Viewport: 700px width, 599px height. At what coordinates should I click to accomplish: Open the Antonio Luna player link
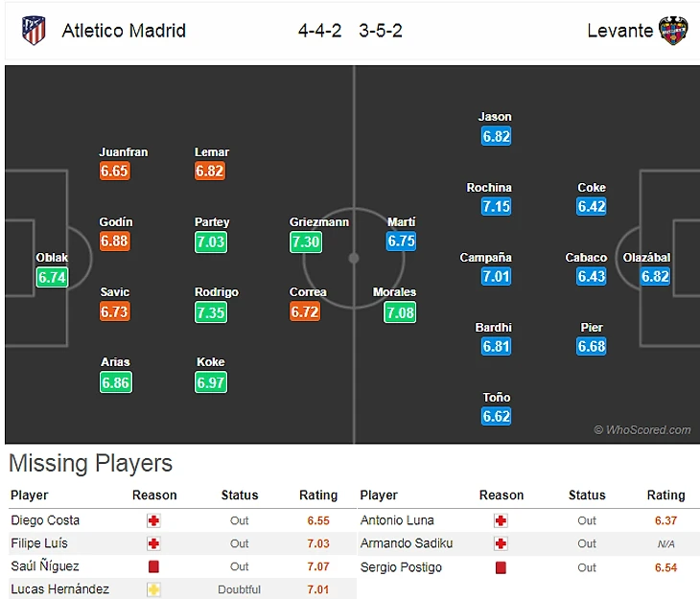397,520
